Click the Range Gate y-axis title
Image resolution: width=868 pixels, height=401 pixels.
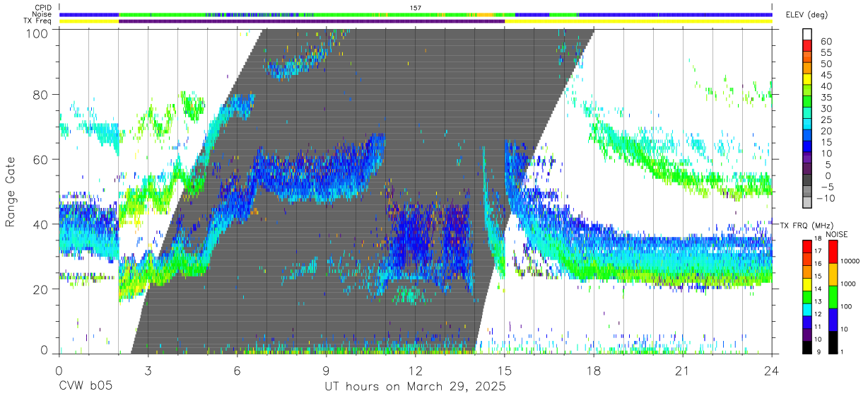11,192
